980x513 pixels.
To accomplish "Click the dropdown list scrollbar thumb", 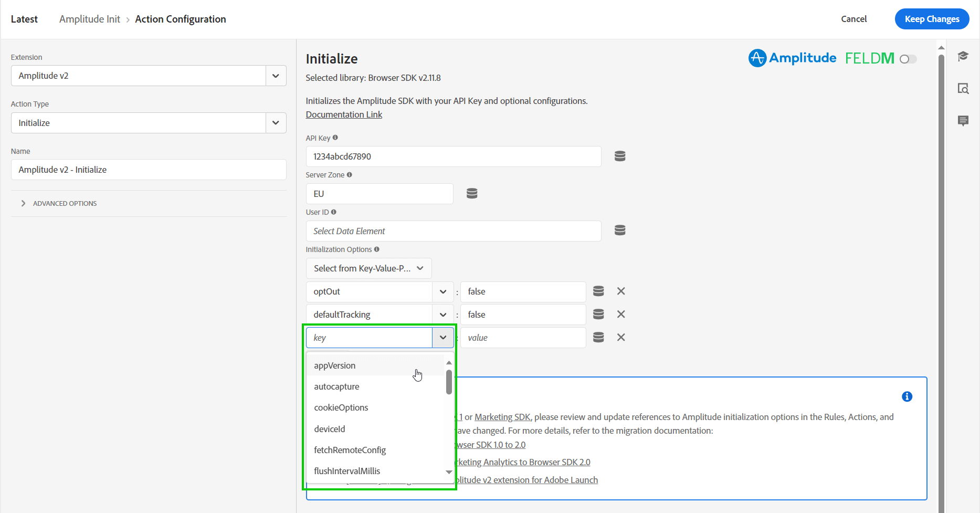I will click(x=449, y=382).
